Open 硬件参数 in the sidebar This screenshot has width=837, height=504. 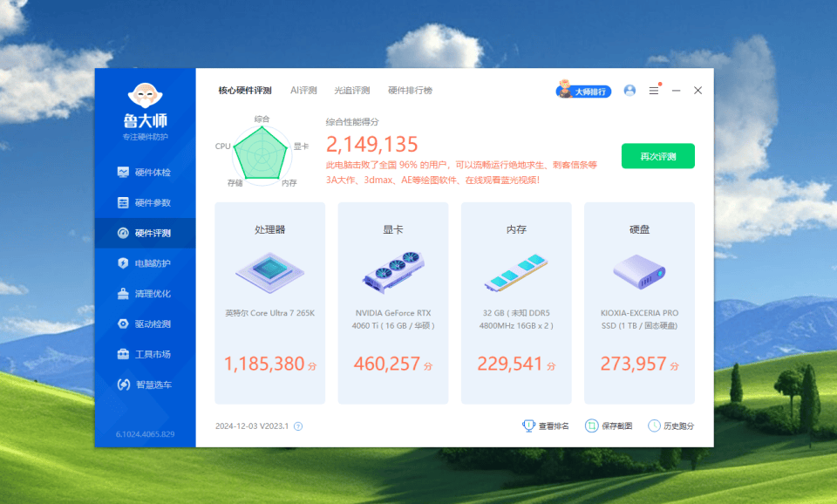(145, 202)
